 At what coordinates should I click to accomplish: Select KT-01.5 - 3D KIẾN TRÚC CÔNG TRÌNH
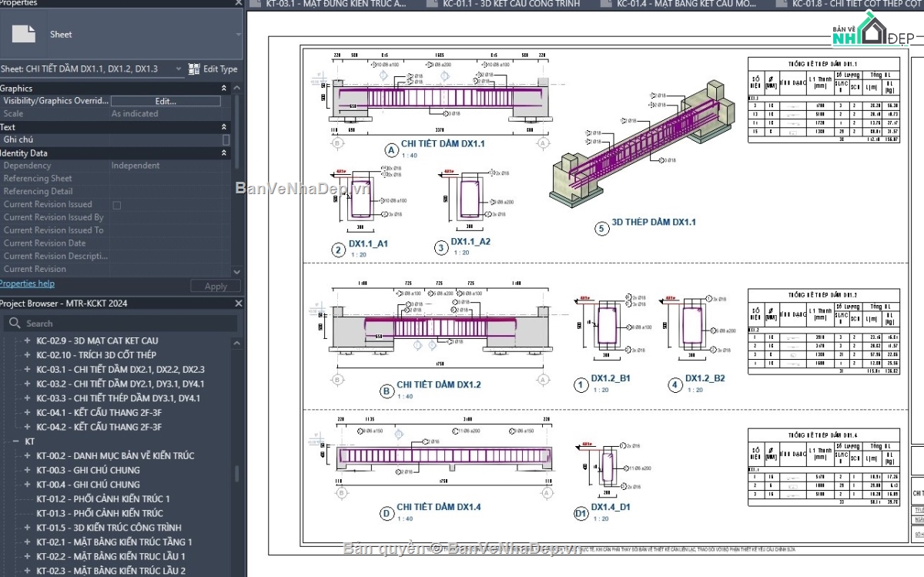click(109, 528)
